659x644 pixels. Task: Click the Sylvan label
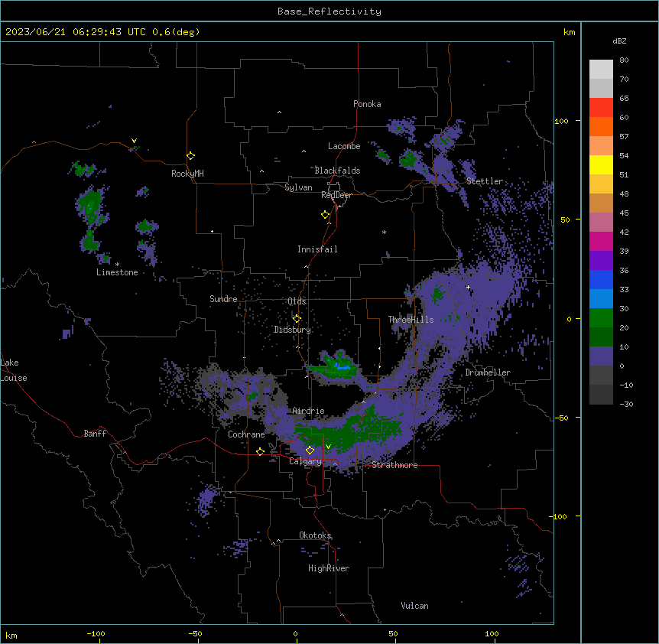(x=298, y=187)
